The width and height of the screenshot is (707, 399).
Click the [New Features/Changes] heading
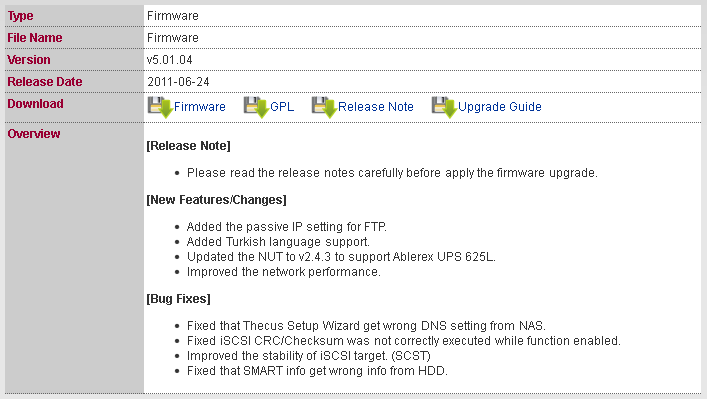216,200
